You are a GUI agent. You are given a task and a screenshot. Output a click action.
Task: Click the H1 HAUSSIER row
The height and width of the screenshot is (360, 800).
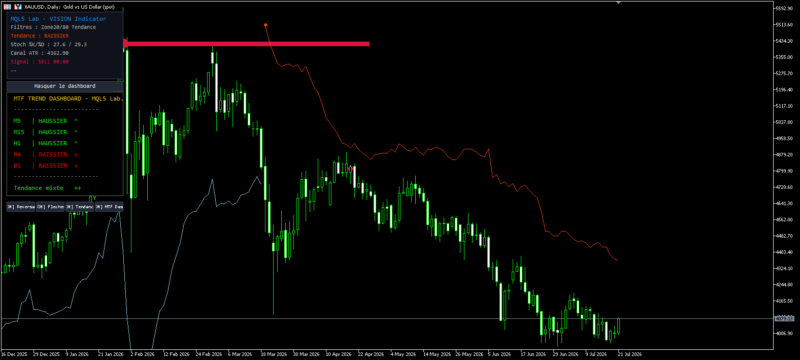[x=46, y=143]
